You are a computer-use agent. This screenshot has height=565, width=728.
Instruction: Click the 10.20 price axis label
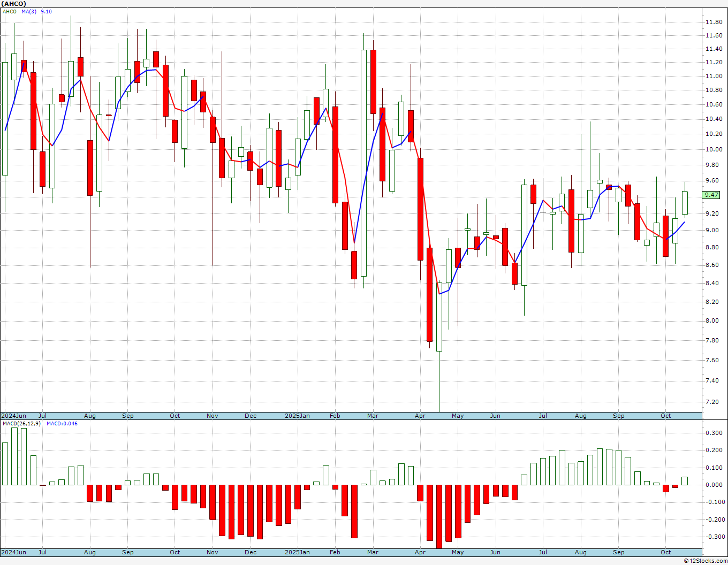coord(714,134)
